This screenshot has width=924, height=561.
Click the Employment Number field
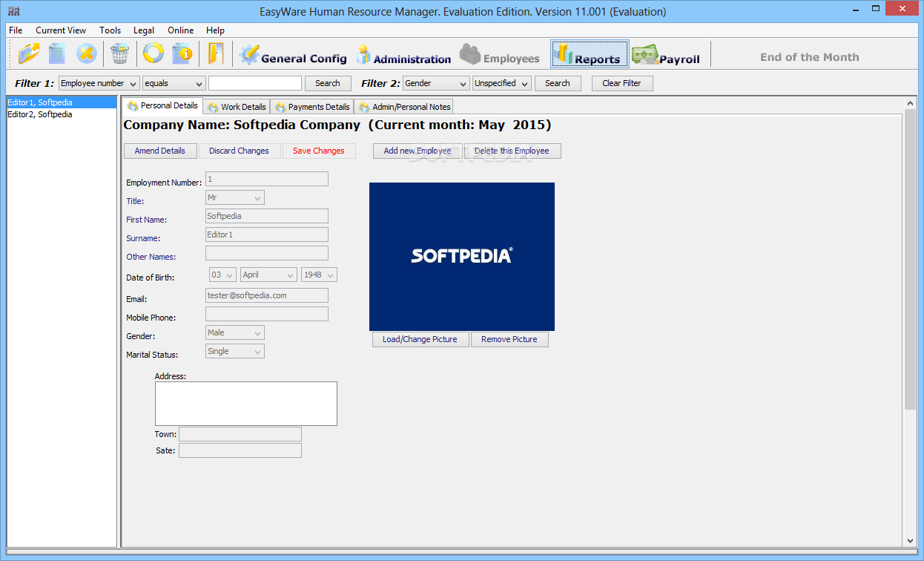[x=267, y=179]
